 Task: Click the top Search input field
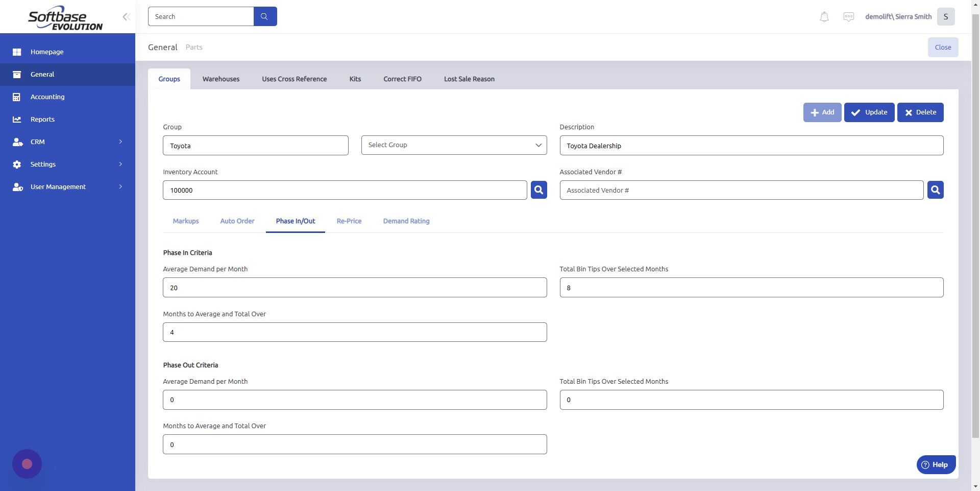[201, 16]
